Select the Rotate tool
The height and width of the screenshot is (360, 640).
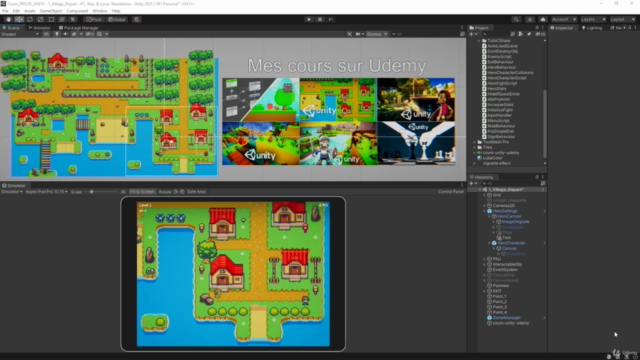tap(30, 19)
